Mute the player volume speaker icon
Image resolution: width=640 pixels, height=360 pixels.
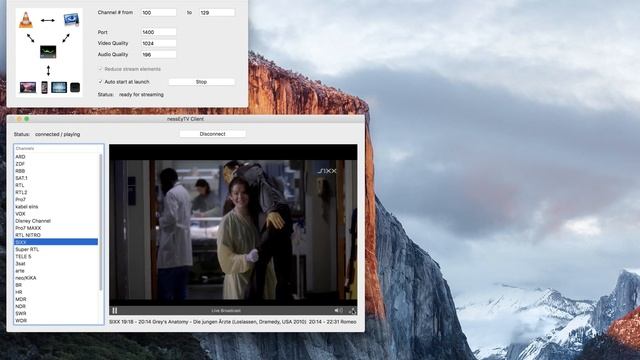(338, 311)
